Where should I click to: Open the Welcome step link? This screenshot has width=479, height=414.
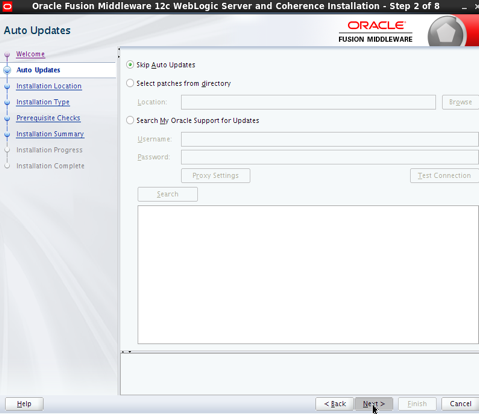30,54
